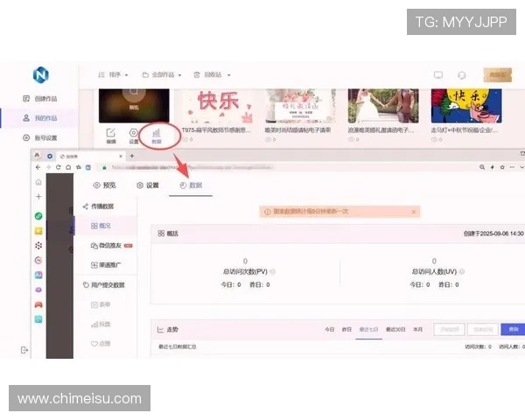
Task: Open 投票 under user submitted data
Action: (x=101, y=325)
